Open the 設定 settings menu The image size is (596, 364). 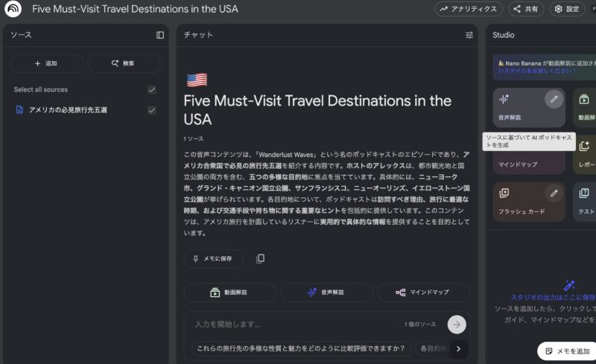(567, 9)
